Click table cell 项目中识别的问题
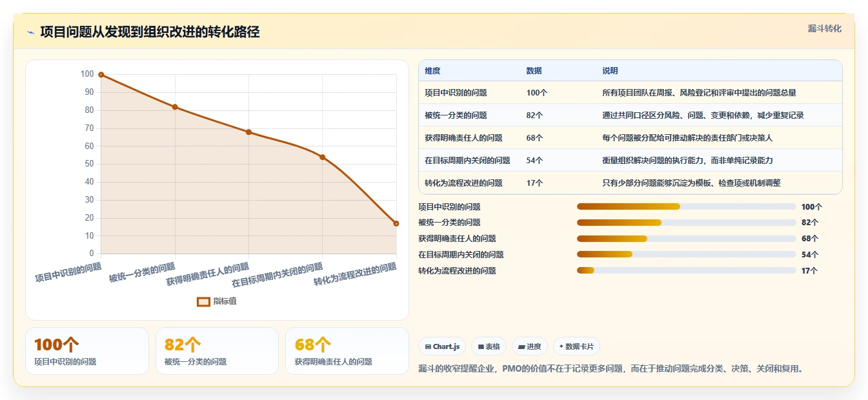The width and height of the screenshot is (868, 400). point(456,93)
